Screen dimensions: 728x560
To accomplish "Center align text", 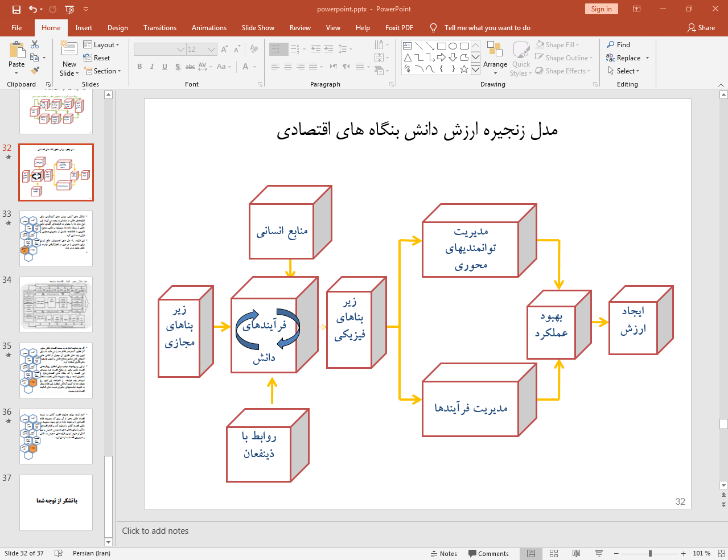I will (x=288, y=67).
